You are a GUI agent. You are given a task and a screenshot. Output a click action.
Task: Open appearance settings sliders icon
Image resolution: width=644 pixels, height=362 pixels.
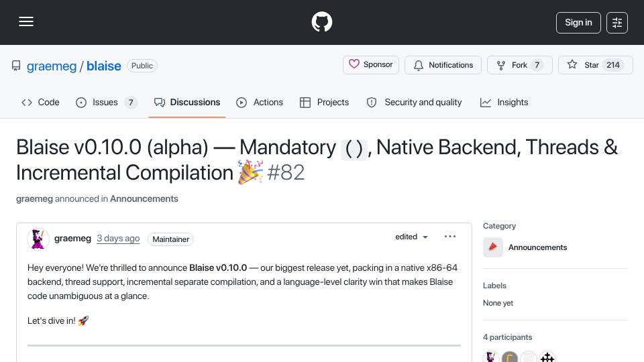(617, 23)
